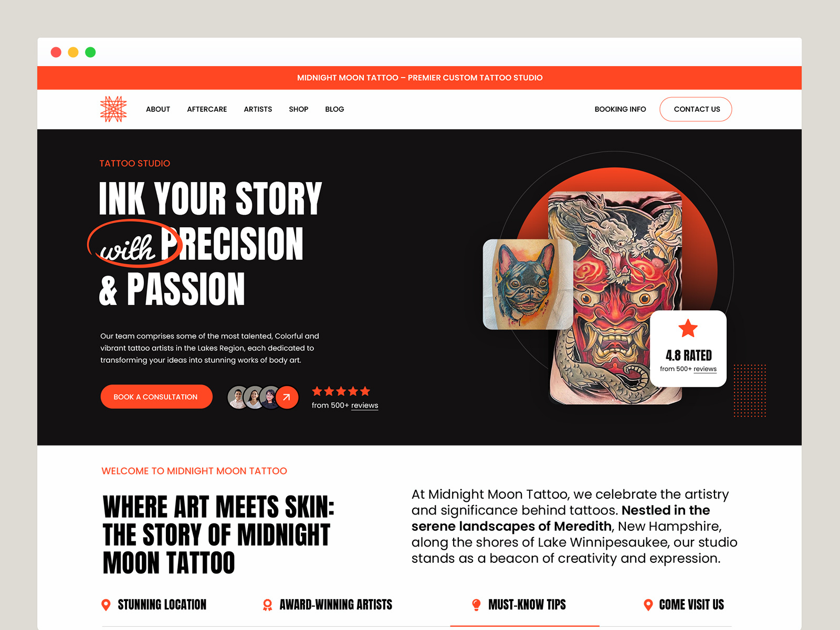Image resolution: width=840 pixels, height=630 pixels.
Task: Click the Contact Us button
Action: click(x=696, y=109)
